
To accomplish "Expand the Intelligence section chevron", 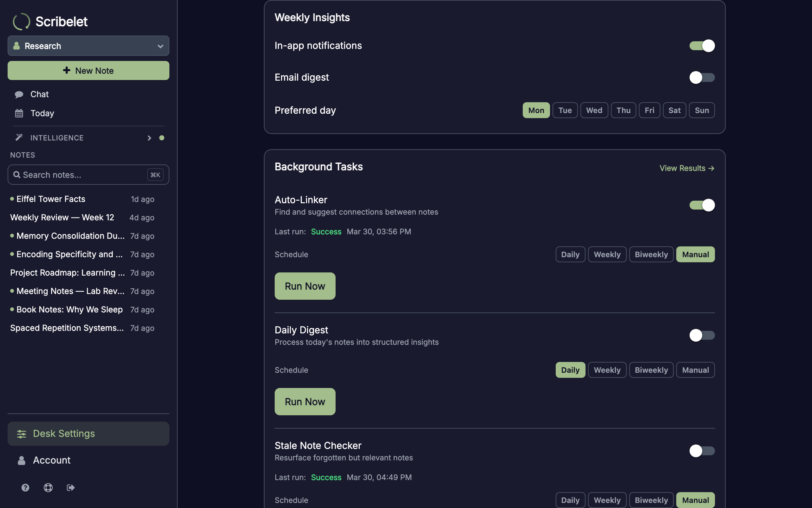I will click(149, 138).
